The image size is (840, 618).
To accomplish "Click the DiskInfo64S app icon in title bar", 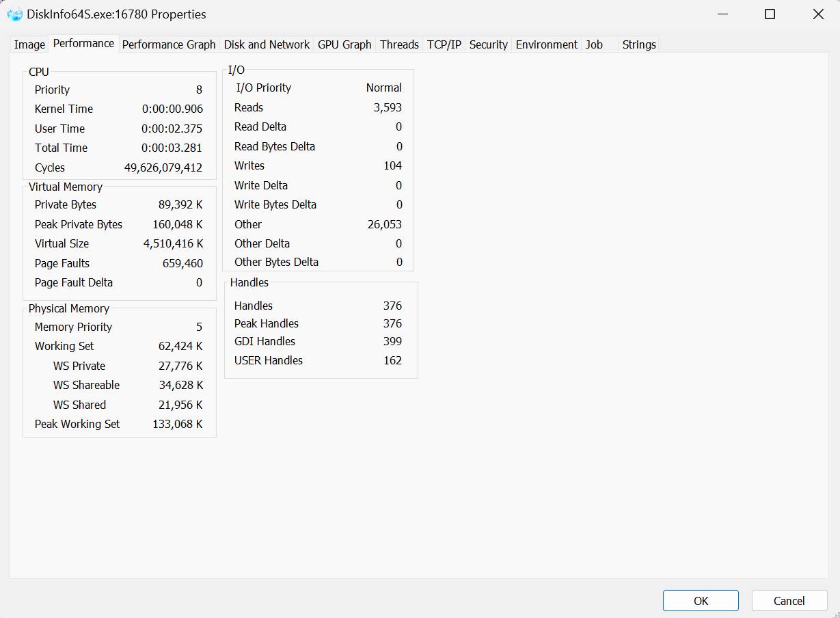I will pyautogui.click(x=14, y=14).
